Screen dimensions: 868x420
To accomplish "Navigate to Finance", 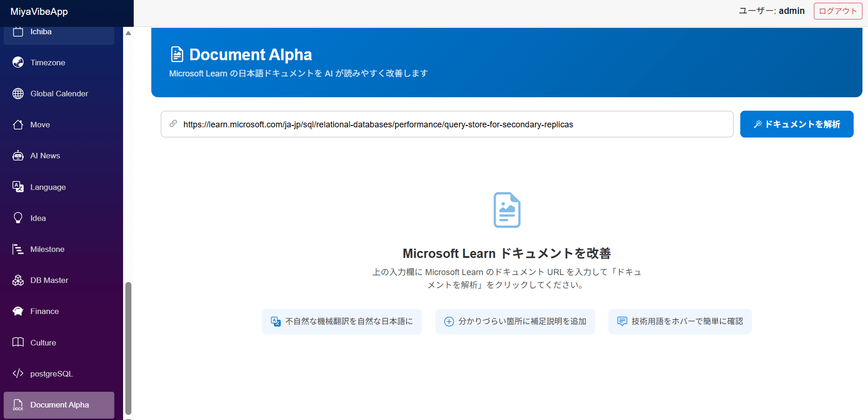I will click(x=59, y=311).
